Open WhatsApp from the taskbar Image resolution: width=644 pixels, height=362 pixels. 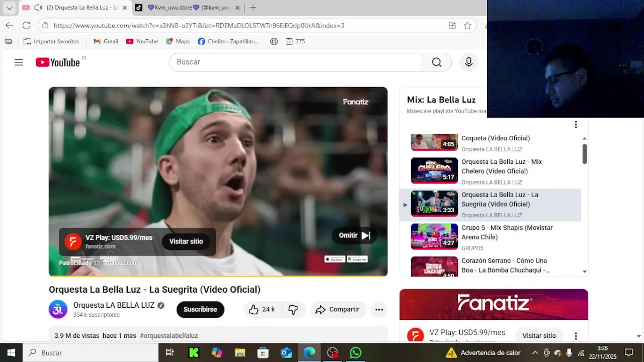pyautogui.click(x=356, y=353)
